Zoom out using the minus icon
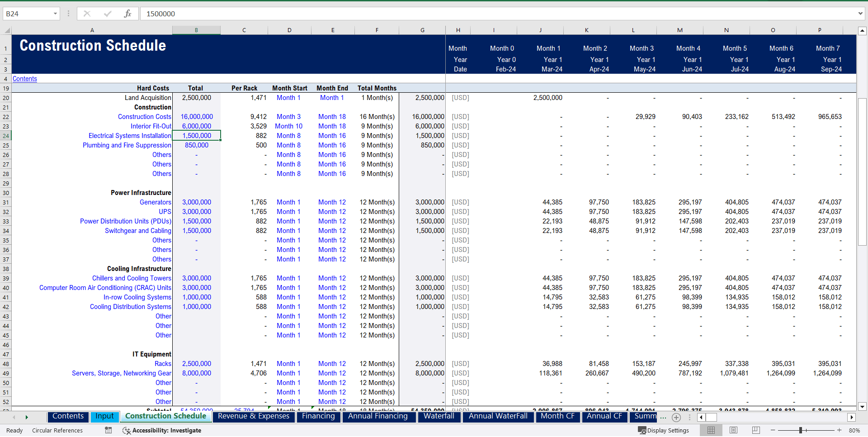Viewport: 868px width, 437px height. click(773, 430)
